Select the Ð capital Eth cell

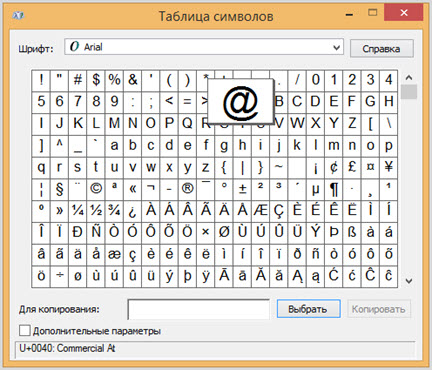click(77, 232)
